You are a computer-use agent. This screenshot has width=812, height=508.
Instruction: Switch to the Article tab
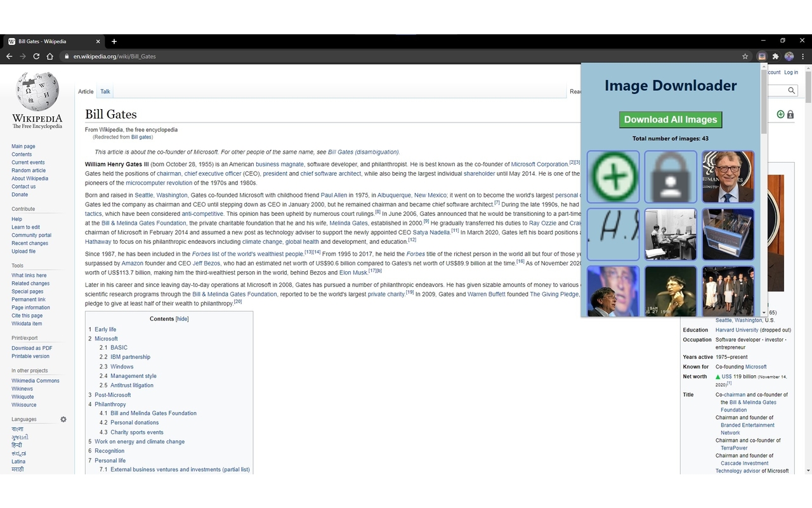coord(86,91)
